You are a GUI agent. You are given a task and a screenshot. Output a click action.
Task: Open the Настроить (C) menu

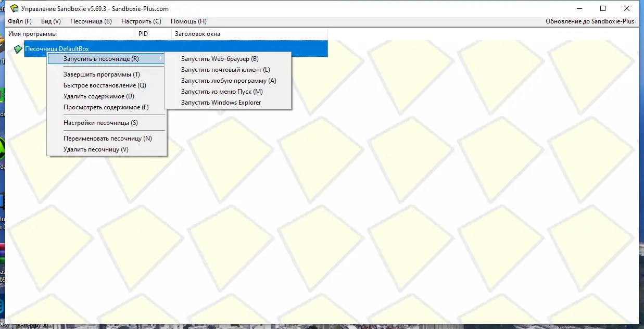click(141, 21)
